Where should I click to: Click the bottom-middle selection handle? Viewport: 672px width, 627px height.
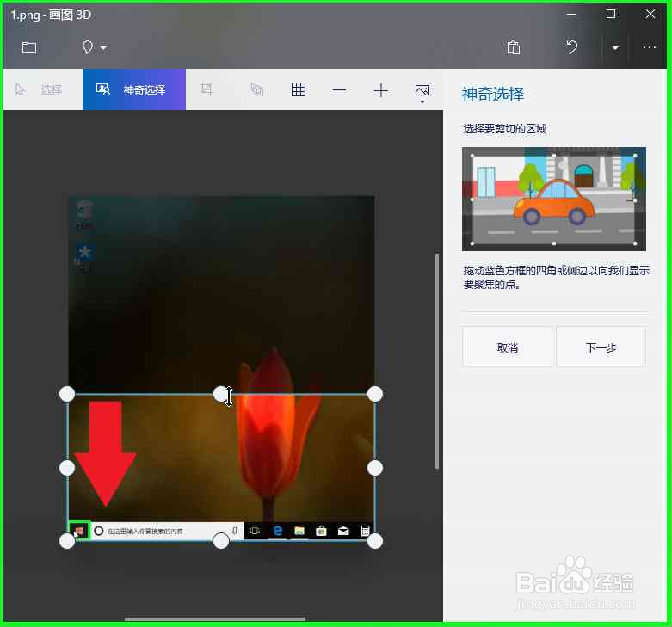point(221,541)
